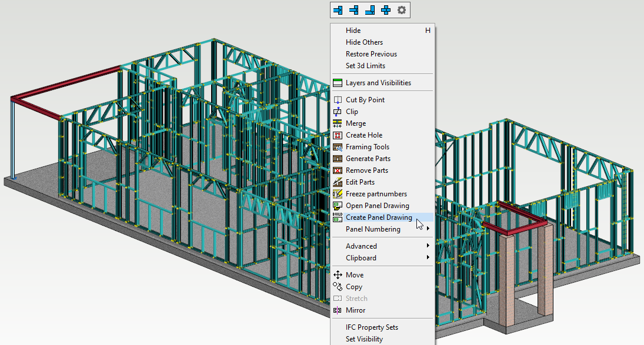Select Create Panel Drawing
The width and height of the screenshot is (644, 345).
coord(378,217)
